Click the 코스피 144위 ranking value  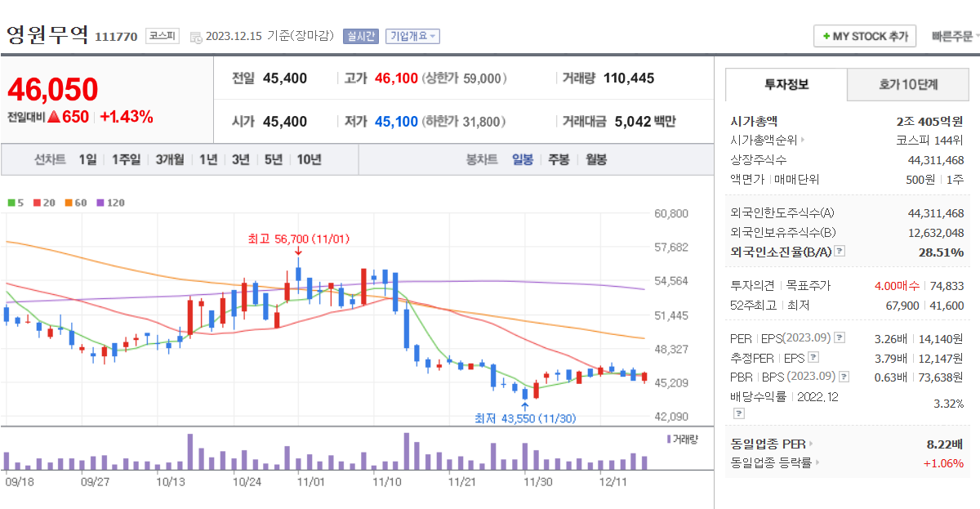[930, 140]
